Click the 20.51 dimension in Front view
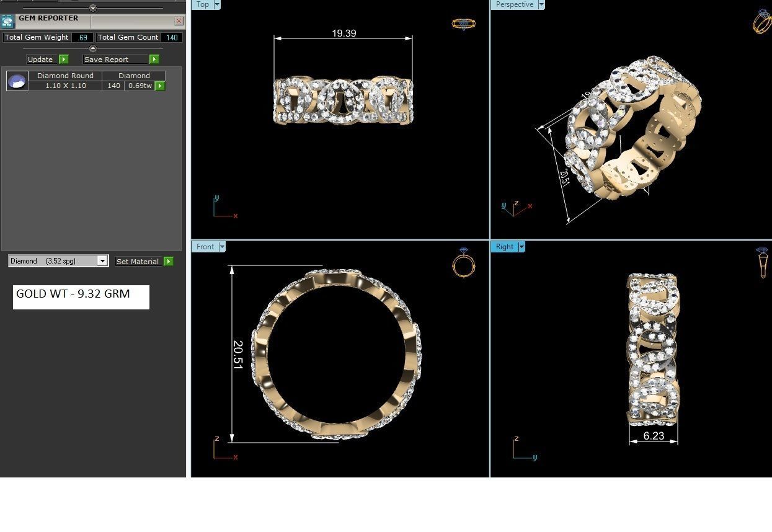The width and height of the screenshot is (772, 532). pyautogui.click(x=237, y=355)
